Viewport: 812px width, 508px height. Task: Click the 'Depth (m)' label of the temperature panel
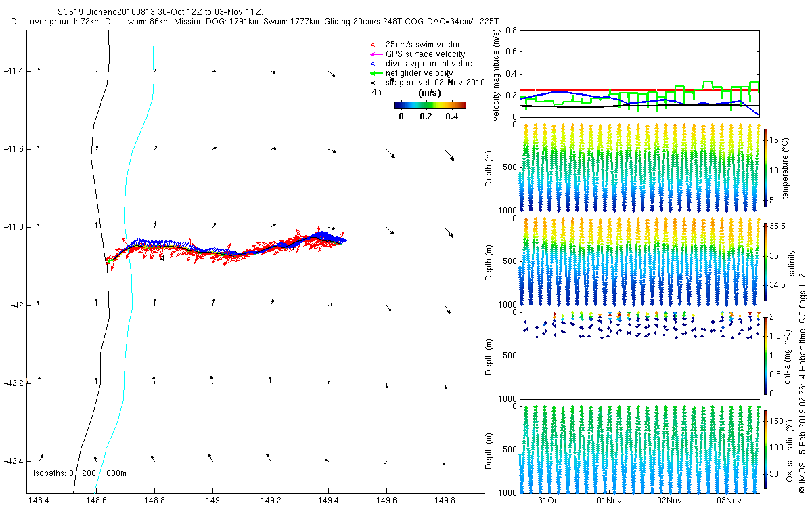point(489,167)
